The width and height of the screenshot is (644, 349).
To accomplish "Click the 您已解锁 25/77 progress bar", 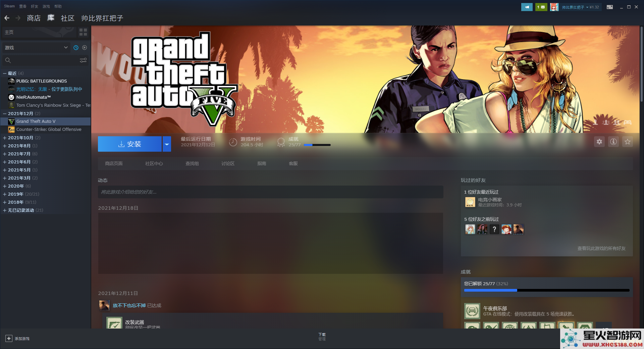I will (x=547, y=290).
